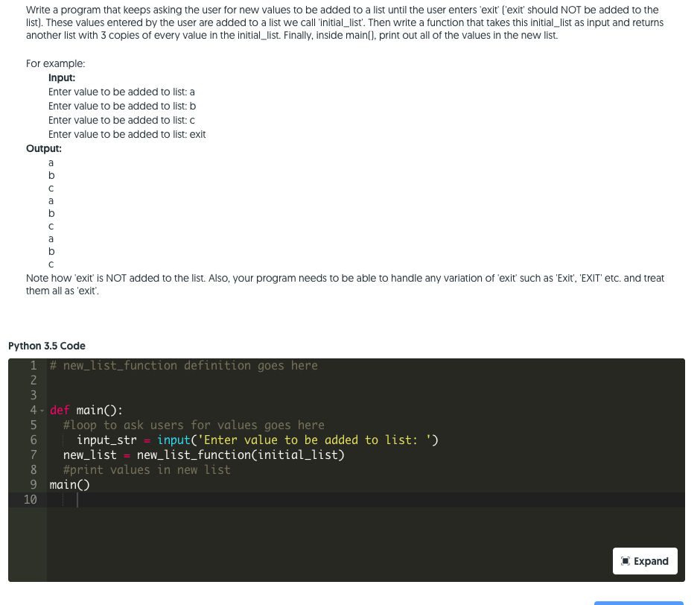Click line 10 at the cursor position

pyautogui.click(x=77, y=499)
